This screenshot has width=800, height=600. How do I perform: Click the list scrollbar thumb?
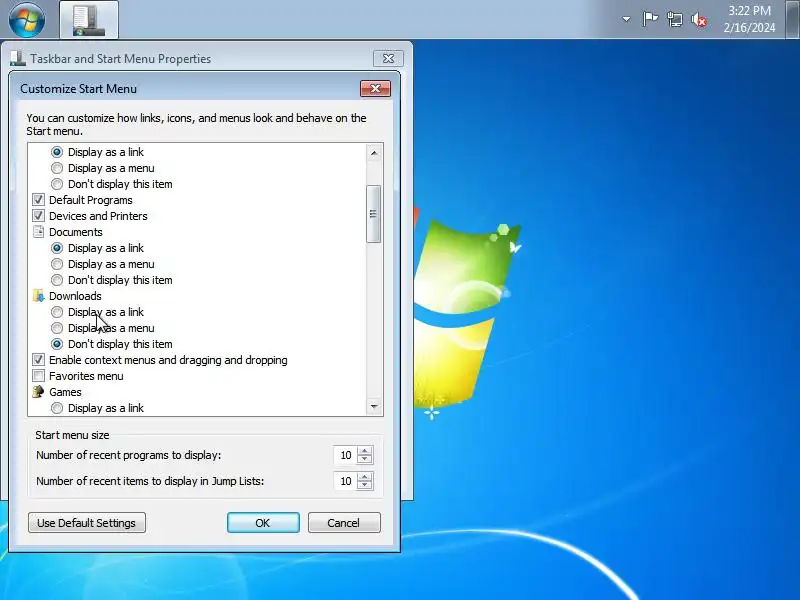(x=373, y=214)
